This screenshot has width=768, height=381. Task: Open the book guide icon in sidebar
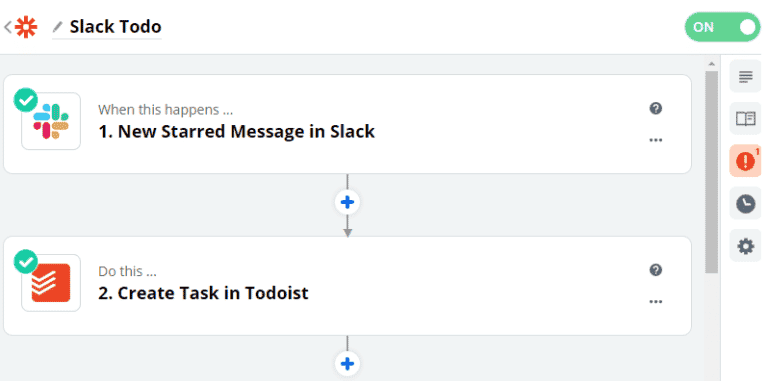pos(745,119)
